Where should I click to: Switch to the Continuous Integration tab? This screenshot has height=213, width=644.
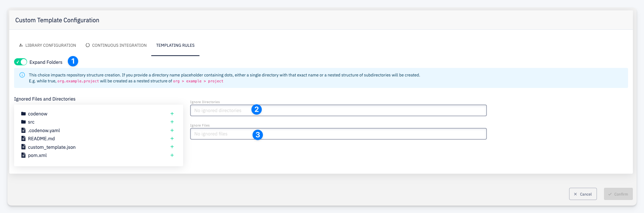pos(116,45)
